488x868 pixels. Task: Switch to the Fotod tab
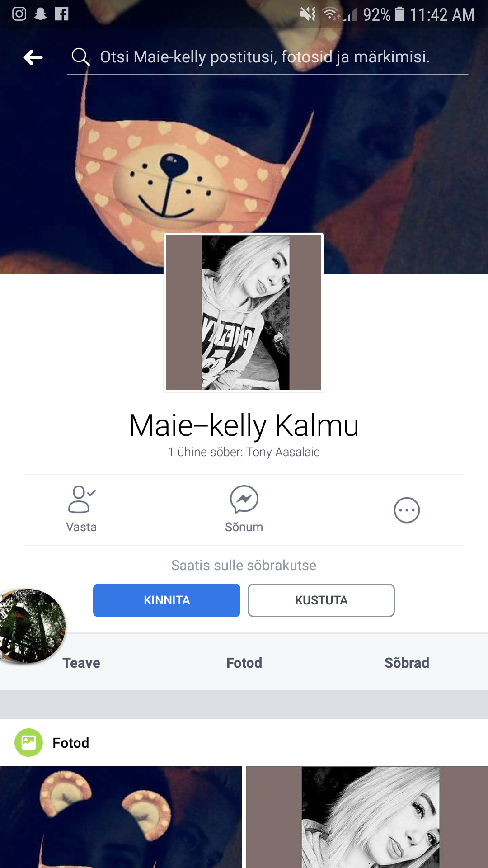244,663
